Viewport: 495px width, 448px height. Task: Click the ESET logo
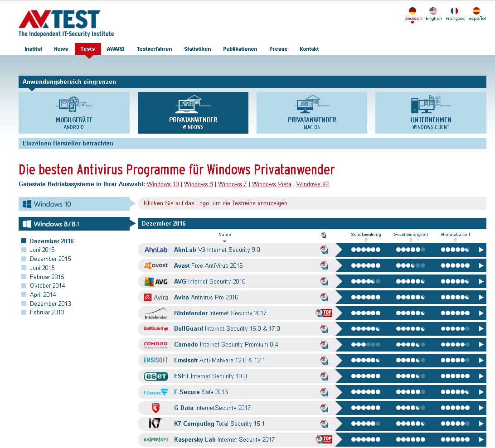tap(155, 376)
